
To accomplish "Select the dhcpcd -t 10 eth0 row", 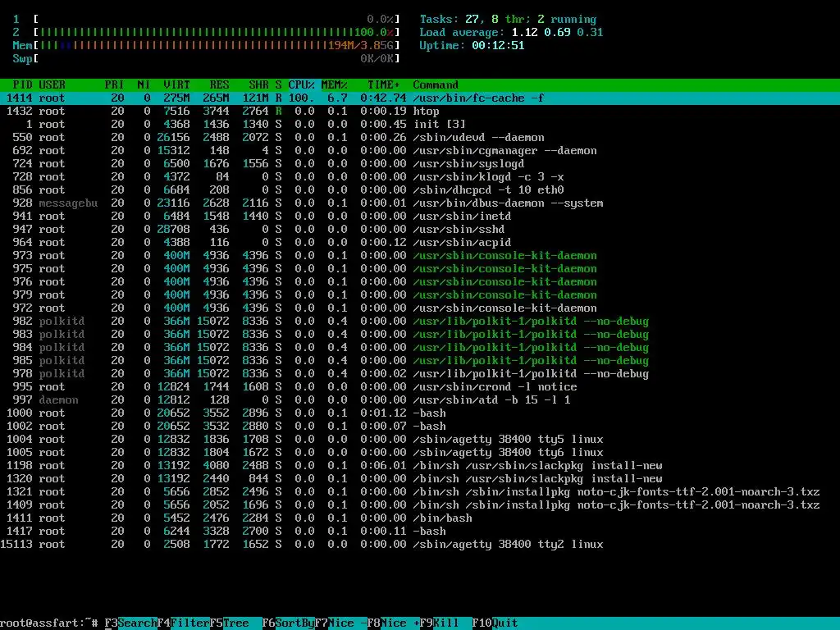I will tap(420, 189).
